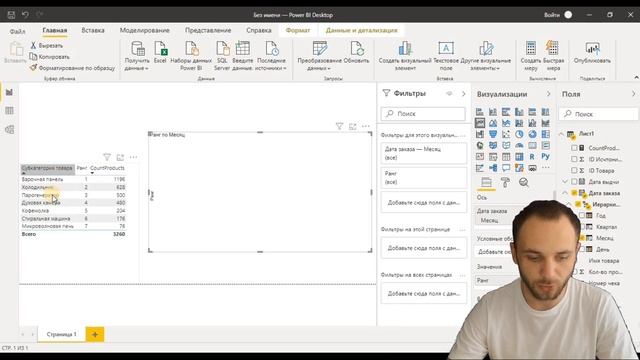Open the analytics magnifier tab
This screenshot has width=640, height=360.
pos(524,182)
